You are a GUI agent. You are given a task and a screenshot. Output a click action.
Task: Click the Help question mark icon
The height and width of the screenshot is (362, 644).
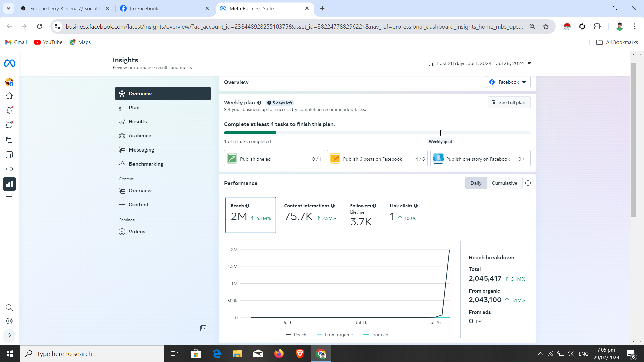point(9,336)
